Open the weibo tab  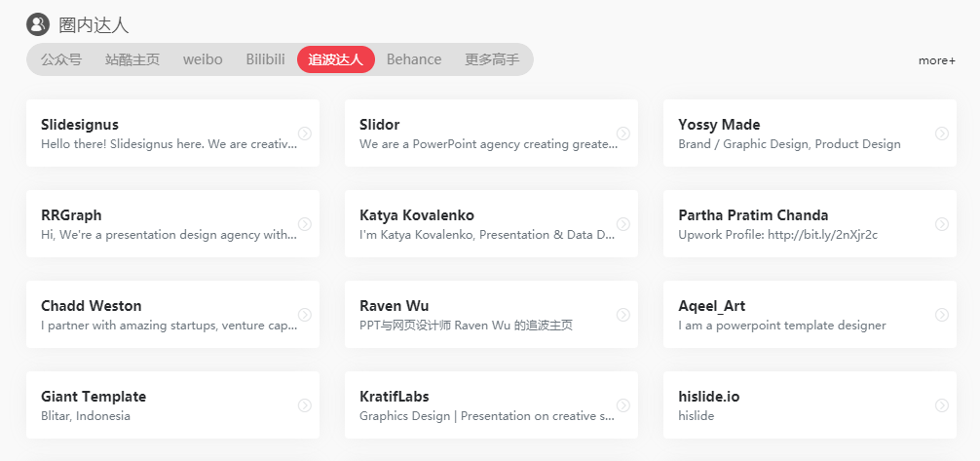pos(203,59)
